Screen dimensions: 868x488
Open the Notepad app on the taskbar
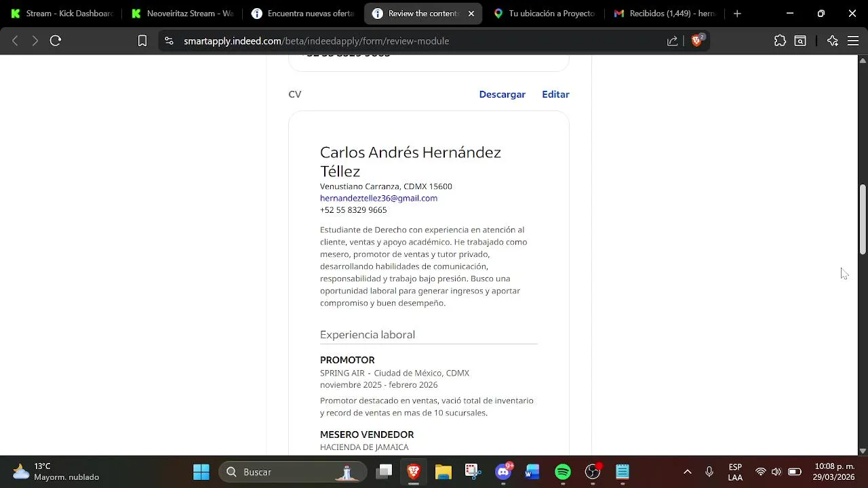pyautogui.click(x=623, y=472)
